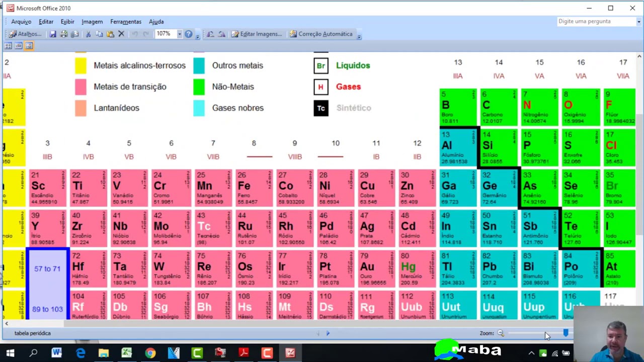Go to next picture arrow
The image size is (644, 362).
tap(328, 333)
